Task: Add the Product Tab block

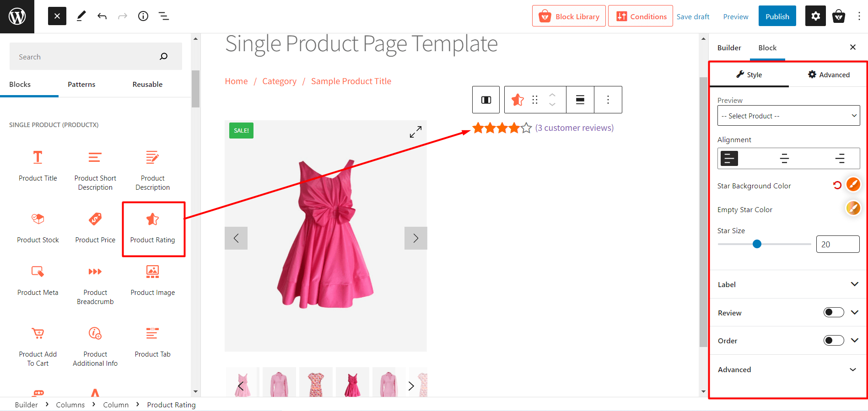Action: (152, 341)
